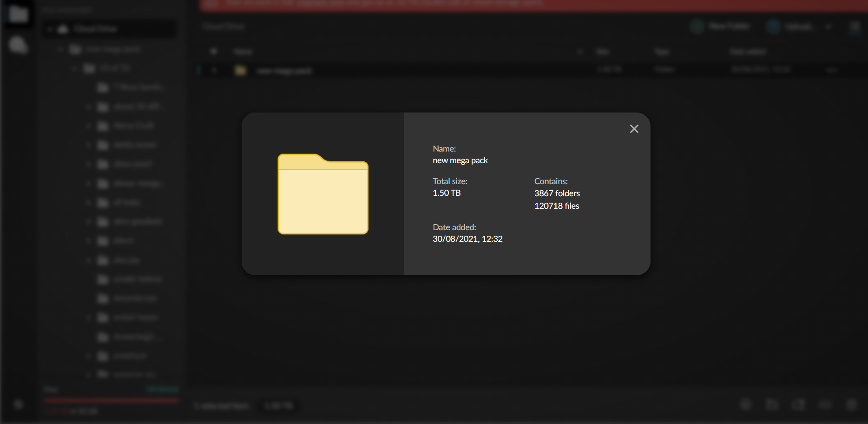This screenshot has height=424, width=868.
Task: Open the chat bubble icon in the left rail
Action: tap(18, 45)
